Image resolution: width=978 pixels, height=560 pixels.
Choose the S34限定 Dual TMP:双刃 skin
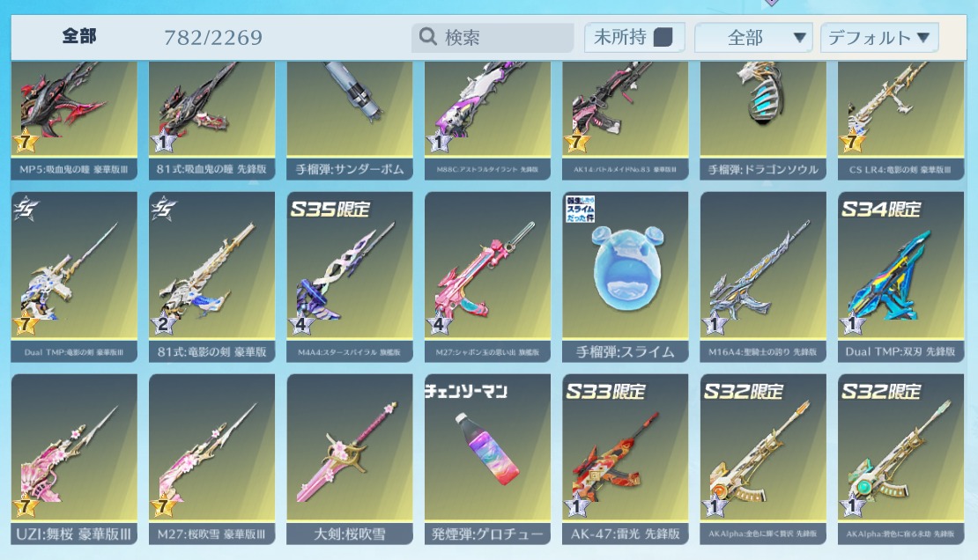[900, 276]
